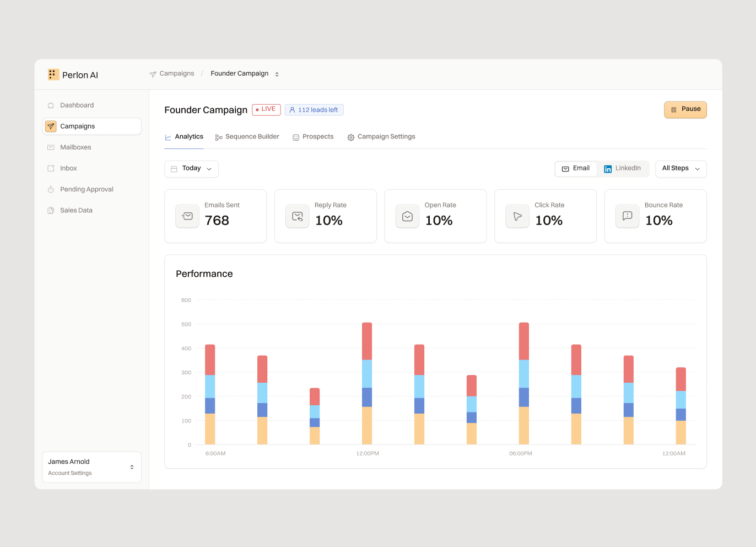The width and height of the screenshot is (756, 547).
Task: Click the Bounce Rate message icon
Action: click(628, 216)
